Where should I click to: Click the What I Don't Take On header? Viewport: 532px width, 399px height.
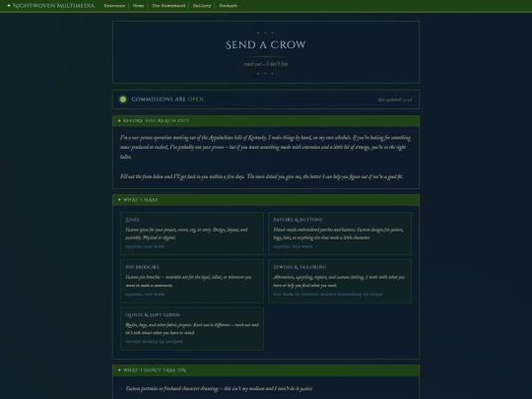(x=266, y=370)
